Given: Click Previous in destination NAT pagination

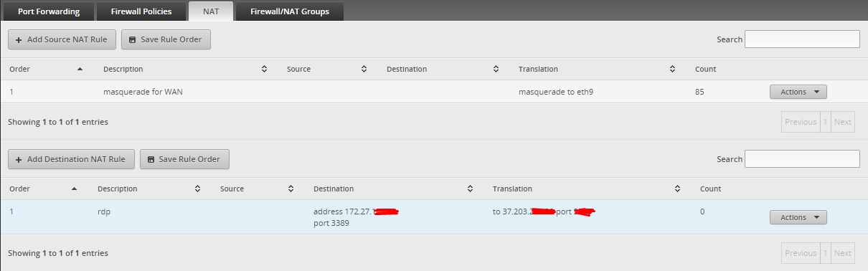Looking at the screenshot, I should 801,253.
